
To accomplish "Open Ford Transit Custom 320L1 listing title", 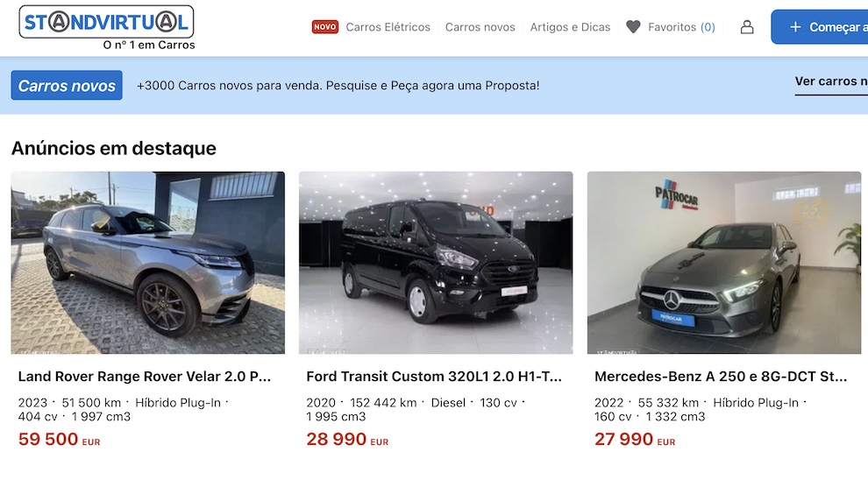I will (x=434, y=377).
